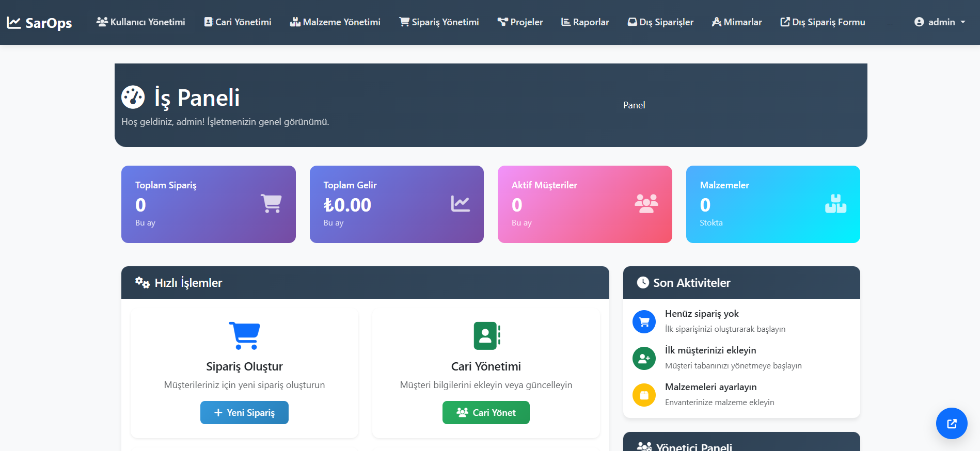Click the Cari Yönetimi contact-book icon in navbar

(209, 22)
